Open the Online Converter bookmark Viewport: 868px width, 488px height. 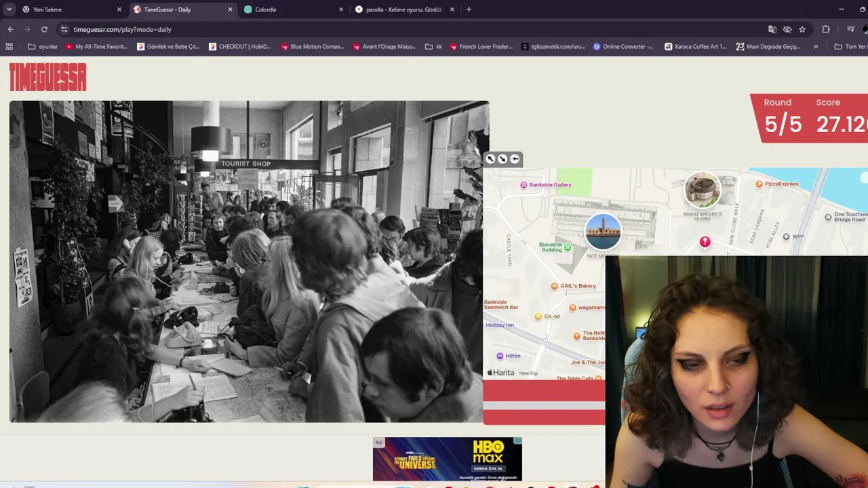(x=623, y=47)
